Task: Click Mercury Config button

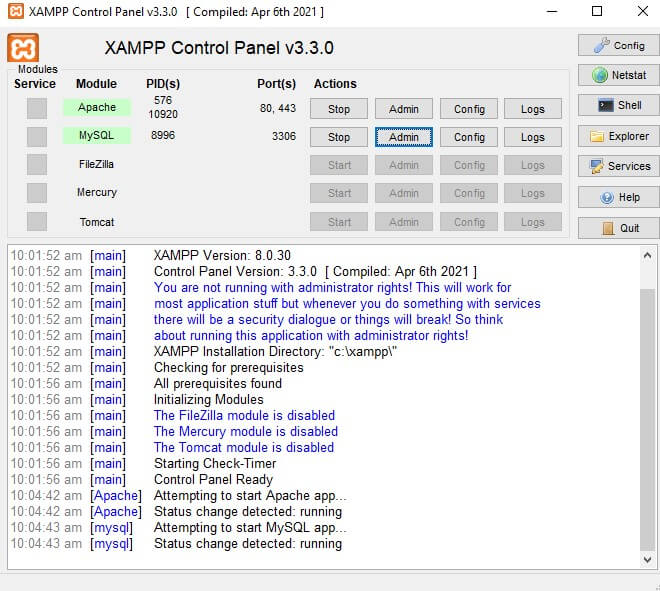Action: (x=469, y=193)
